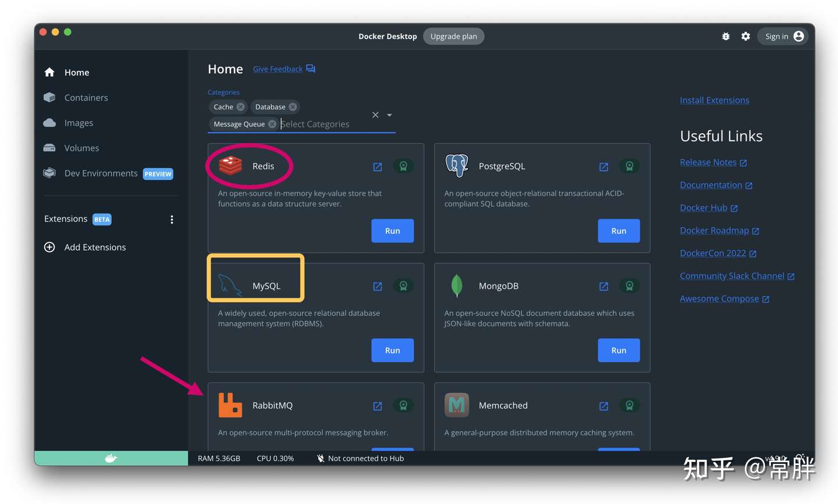
Task: Expand the Categories dropdown arrow
Action: 389,115
